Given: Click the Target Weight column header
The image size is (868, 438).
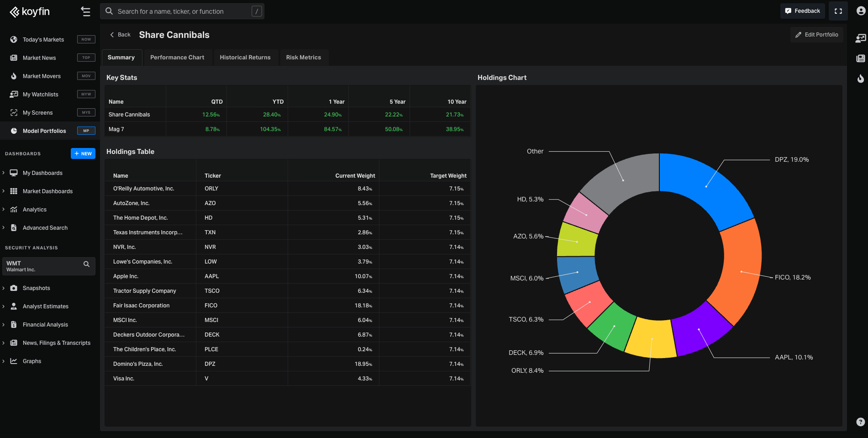Looking at the screenshot, I should [448, 176].
